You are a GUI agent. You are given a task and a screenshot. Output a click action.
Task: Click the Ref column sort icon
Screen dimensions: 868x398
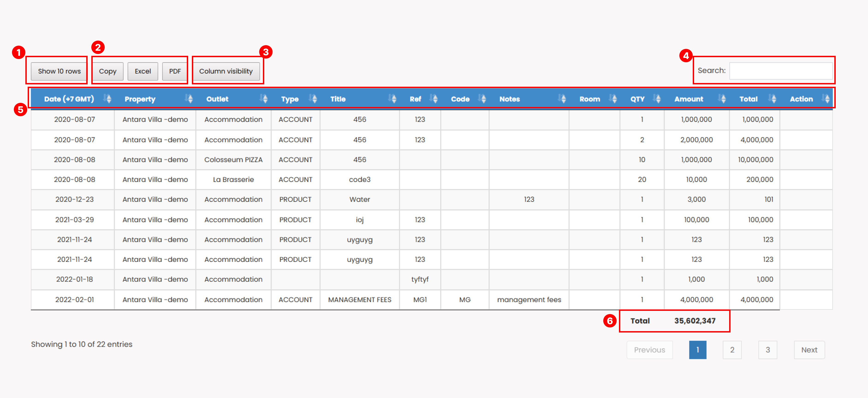click(434, 99)
